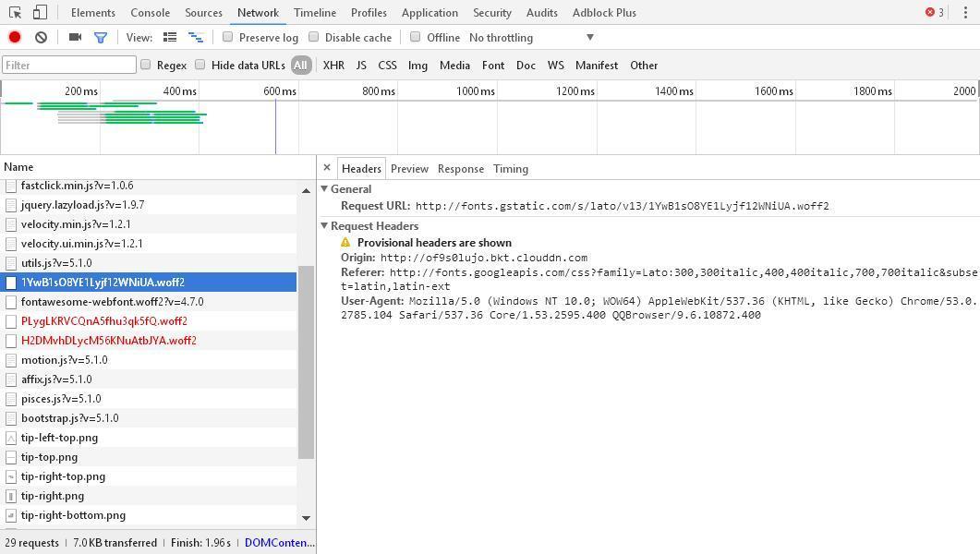The height and width of the screenshot is (554, 980).
Task: Filter requests by JS type
Action: pos(361,65)
